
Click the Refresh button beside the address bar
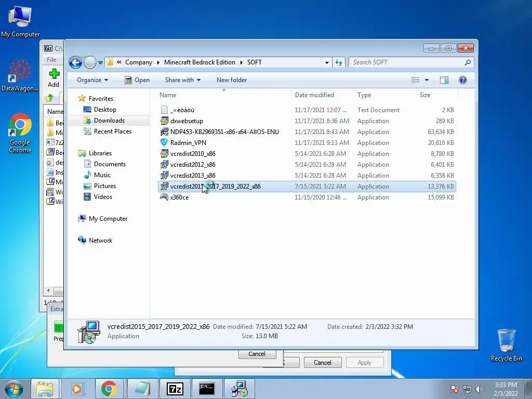click(x=339, y=62)
